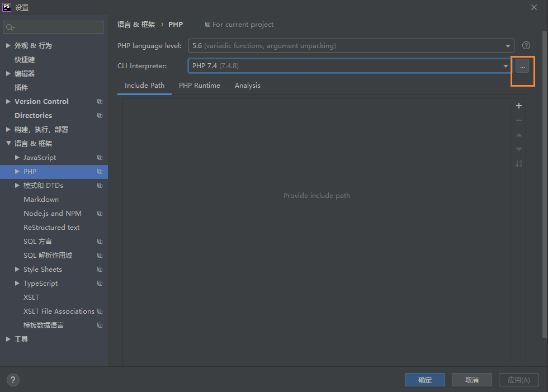Expand the Version Control section
Viewport: 548px width, 392px height.
click(8, 101)
